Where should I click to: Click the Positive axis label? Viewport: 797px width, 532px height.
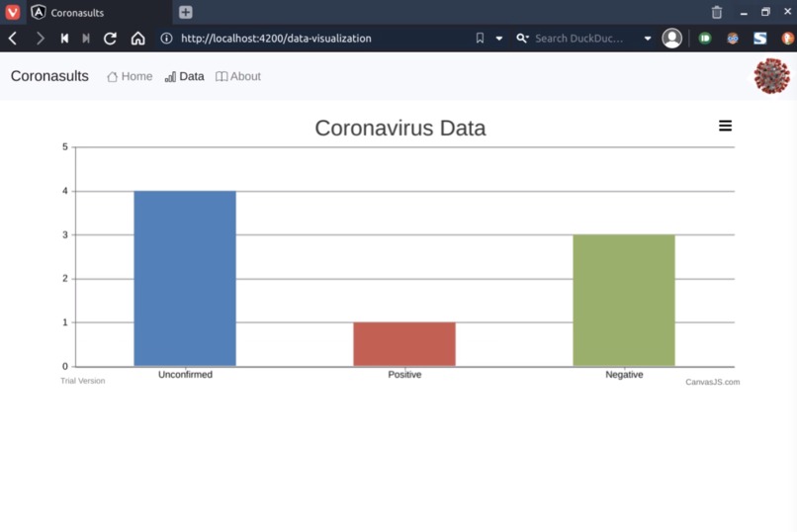[404, 375]
